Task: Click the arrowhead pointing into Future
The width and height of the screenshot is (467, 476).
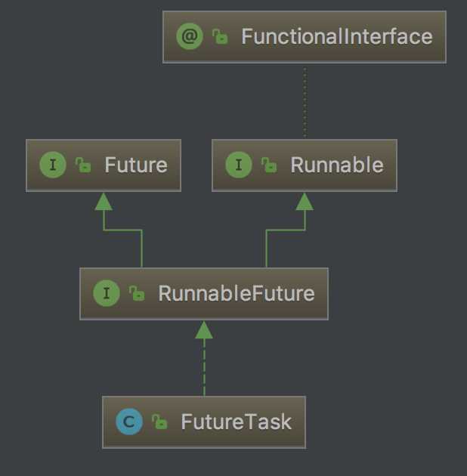Action: (x=104, y=200)
